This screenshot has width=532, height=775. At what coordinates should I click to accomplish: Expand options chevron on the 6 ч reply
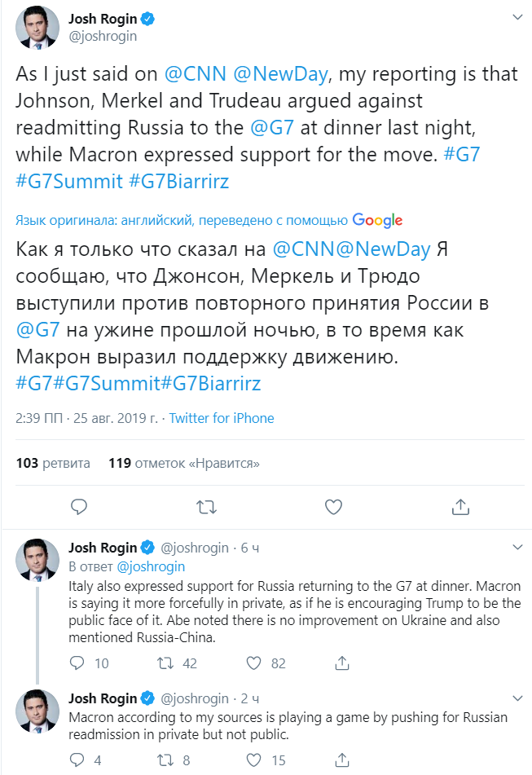coord(516,547)
